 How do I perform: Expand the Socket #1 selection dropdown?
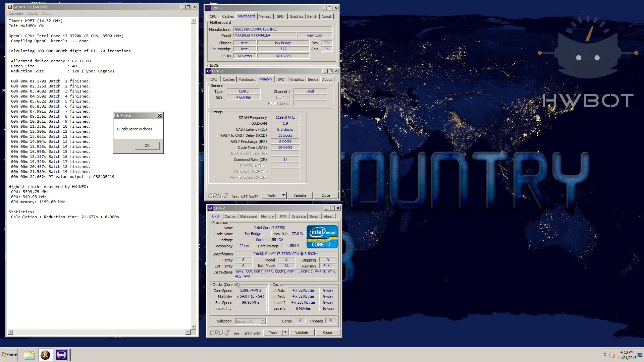point(263,321)
